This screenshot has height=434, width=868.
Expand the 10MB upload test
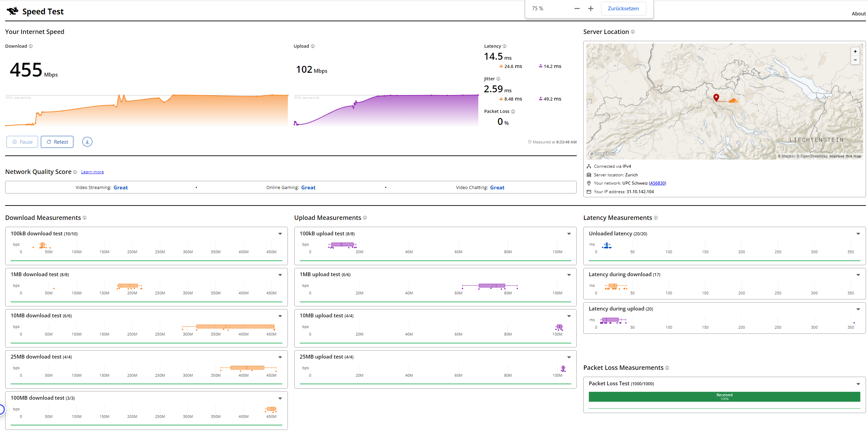[569, 316]
